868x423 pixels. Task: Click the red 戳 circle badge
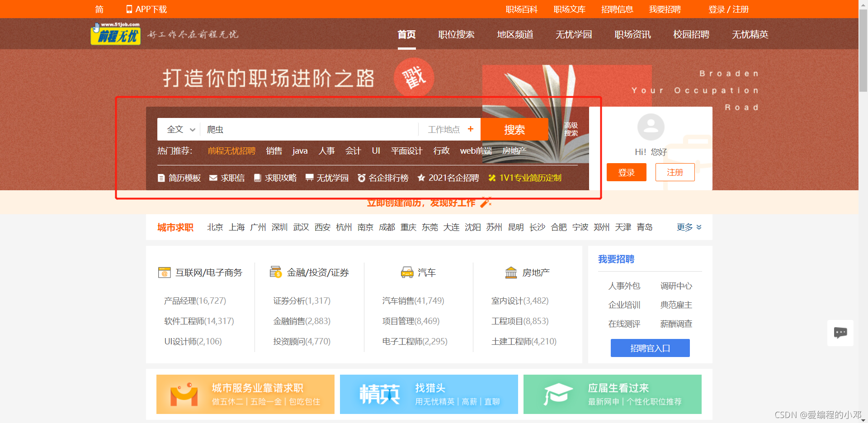[x=414, y=77]
